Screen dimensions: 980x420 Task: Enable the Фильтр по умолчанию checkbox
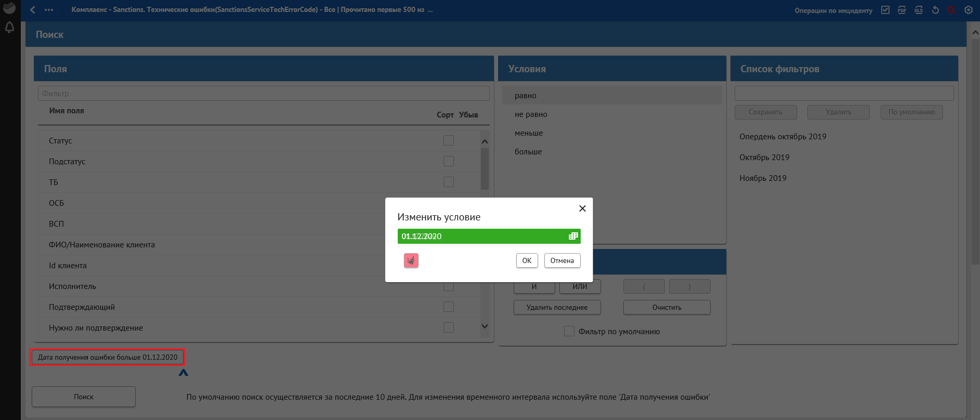pos(569,331)
